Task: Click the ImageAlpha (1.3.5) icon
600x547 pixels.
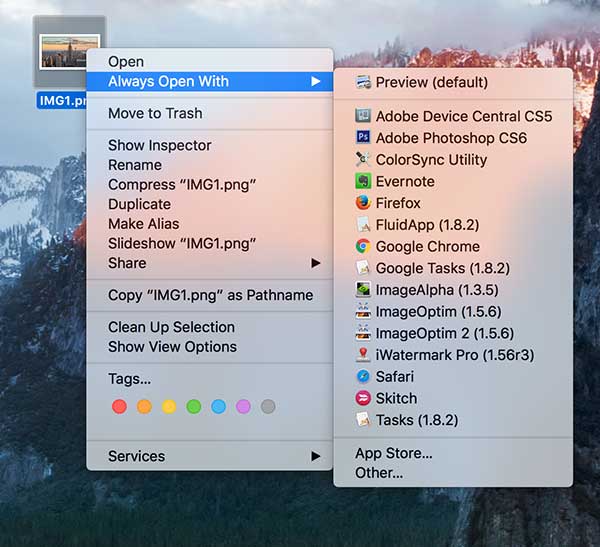Action: tap(363, 289)
